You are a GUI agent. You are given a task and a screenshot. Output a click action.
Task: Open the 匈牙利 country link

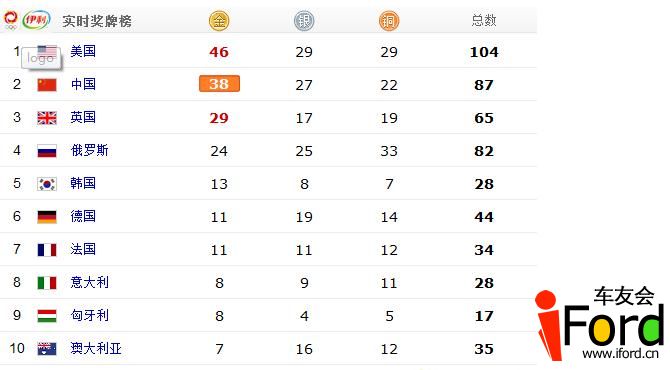point(89,315)
